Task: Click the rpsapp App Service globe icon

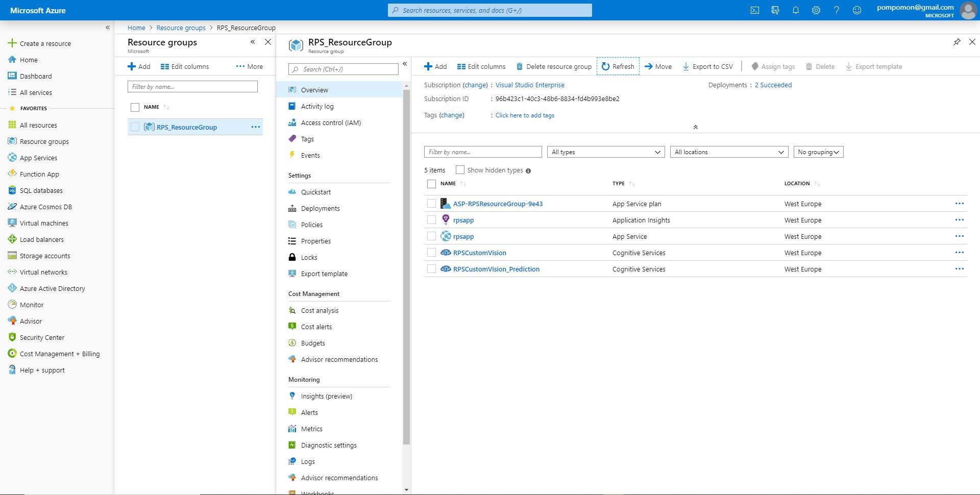Action: pyautogui.click(x=446, y=236)
